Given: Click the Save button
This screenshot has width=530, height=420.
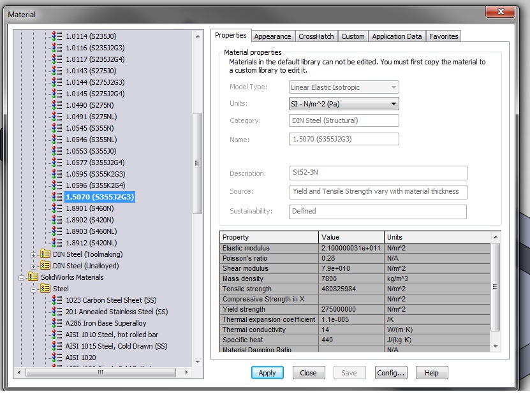Looking at the screenshot, I should click(x=350, y=373).
